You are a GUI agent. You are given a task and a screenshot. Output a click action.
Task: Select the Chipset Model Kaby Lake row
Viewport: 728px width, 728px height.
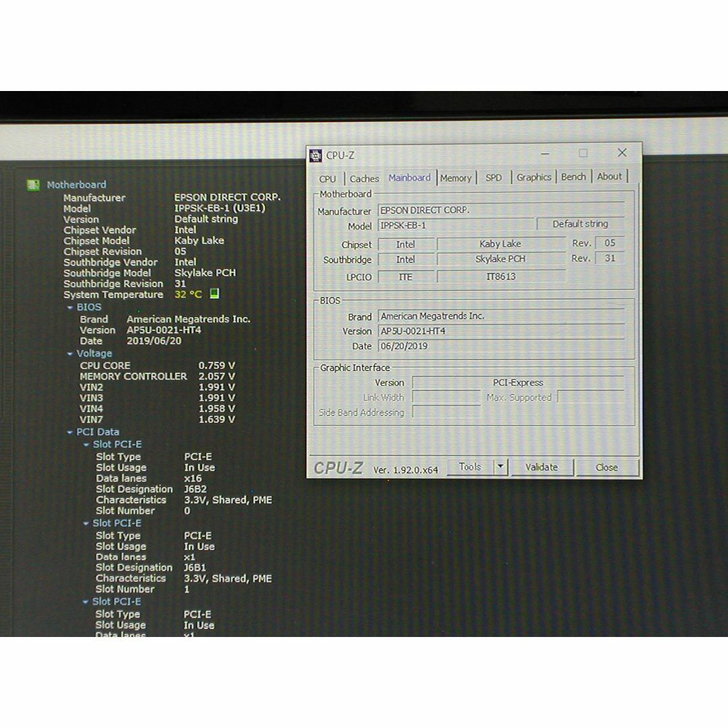[x=144, y=241]
